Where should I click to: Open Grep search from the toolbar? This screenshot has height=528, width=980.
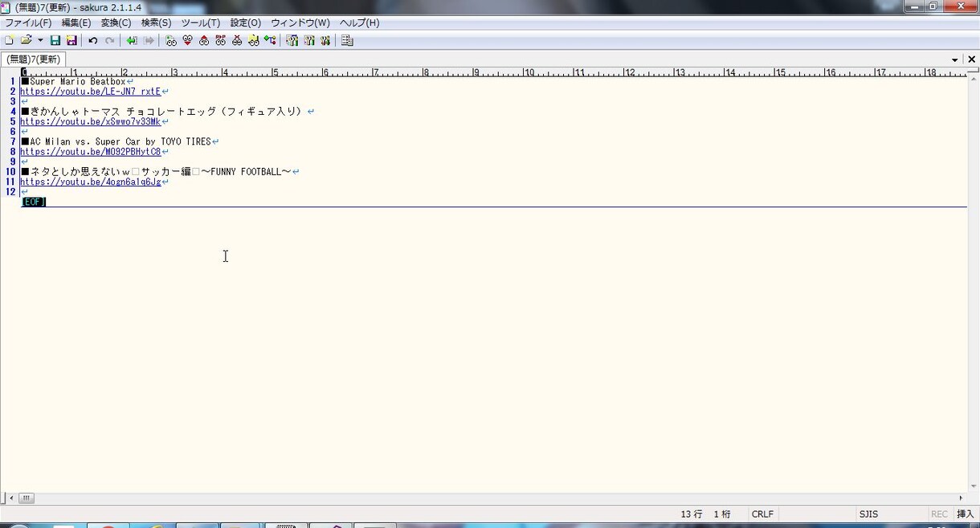pyautogui.click(x=253, y=40)
